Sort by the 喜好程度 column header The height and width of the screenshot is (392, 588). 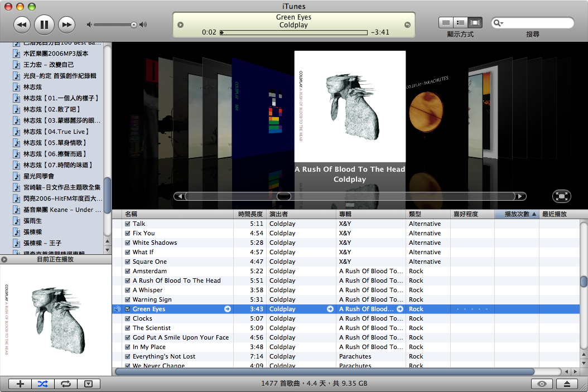(473, 214)
